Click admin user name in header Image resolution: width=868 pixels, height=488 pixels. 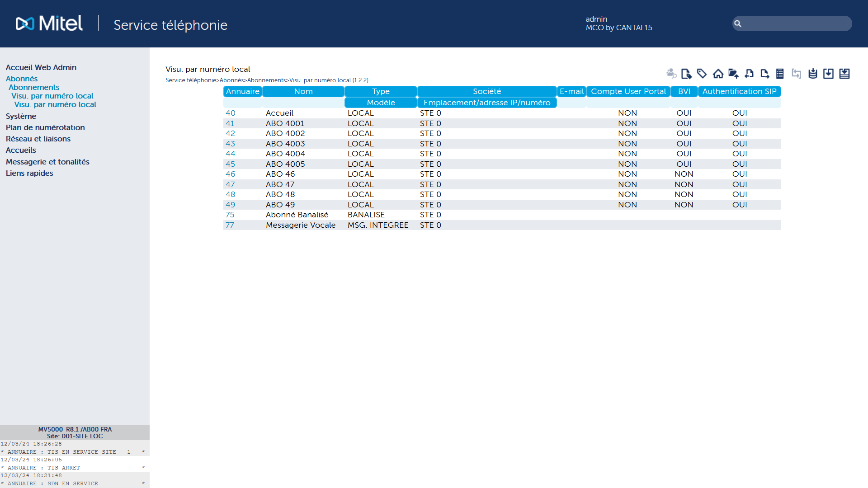596,19
